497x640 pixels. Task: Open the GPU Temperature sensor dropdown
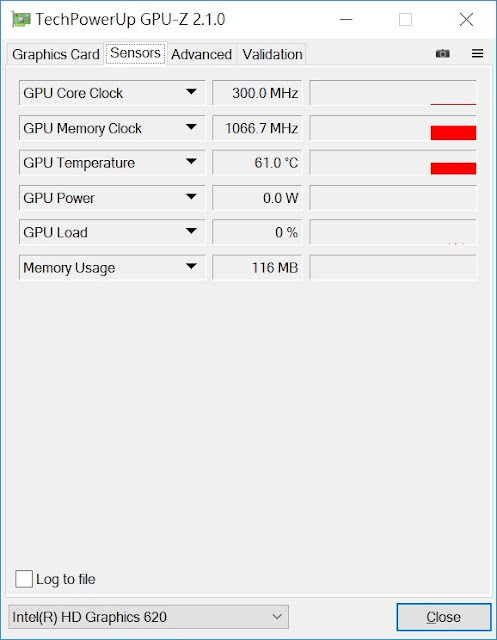coord(112,162)
